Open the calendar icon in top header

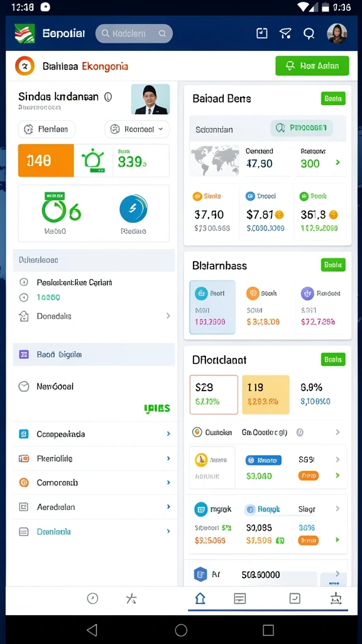(x=262, y=33)
